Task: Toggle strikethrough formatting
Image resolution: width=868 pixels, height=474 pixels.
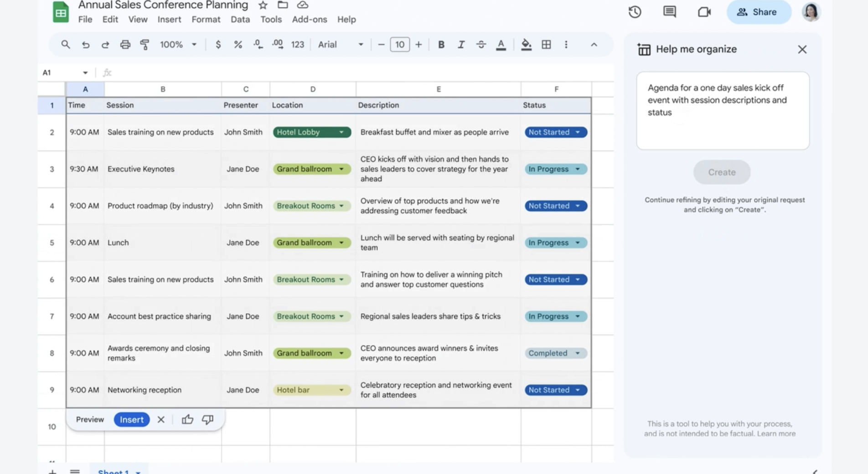Action: 481,44
